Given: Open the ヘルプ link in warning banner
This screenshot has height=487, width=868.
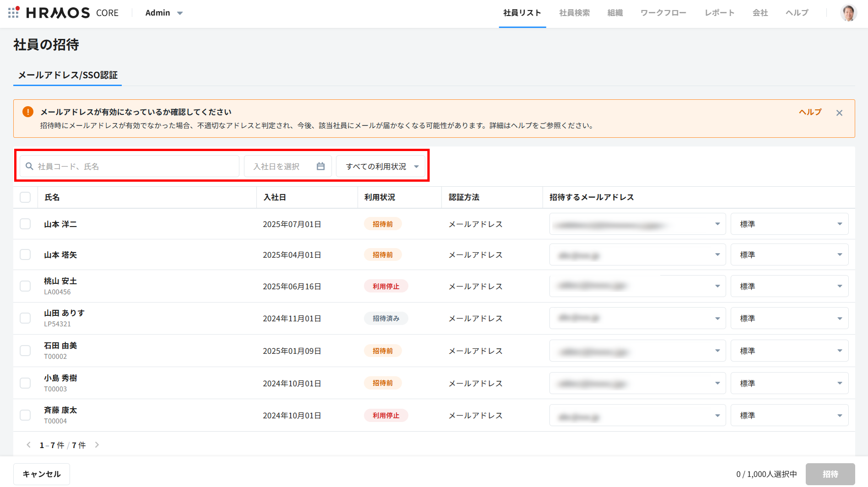Looking at the screenshot, I should (810, 112).
